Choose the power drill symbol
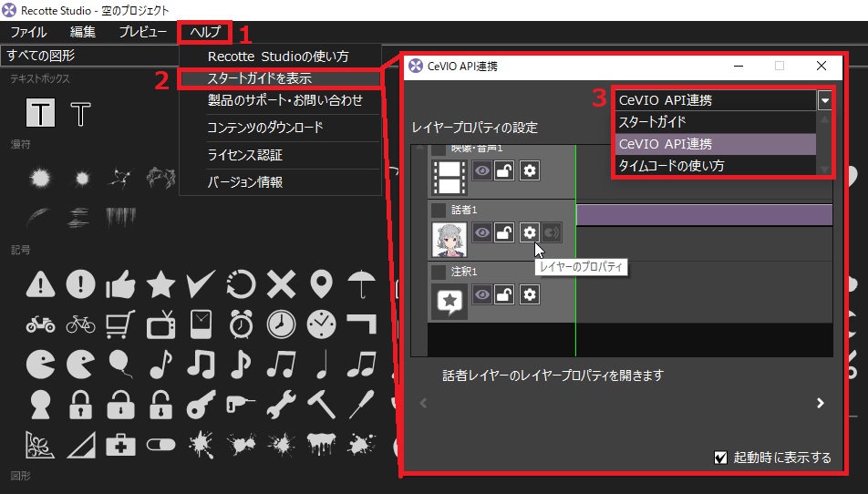 tap(241, 405)
